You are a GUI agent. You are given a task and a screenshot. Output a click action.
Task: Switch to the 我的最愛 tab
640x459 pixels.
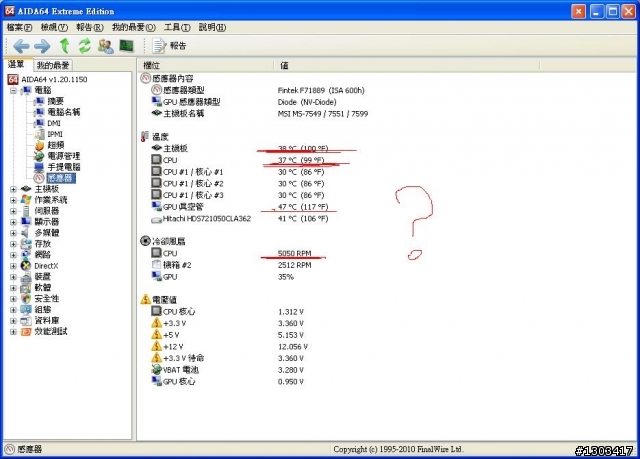coord(53,65)
